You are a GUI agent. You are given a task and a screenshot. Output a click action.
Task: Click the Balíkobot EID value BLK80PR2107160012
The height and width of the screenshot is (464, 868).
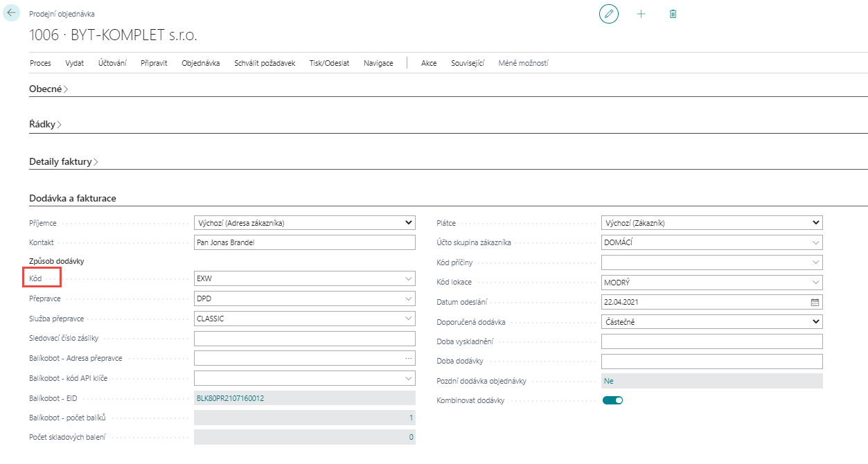[x=231, y=398]
